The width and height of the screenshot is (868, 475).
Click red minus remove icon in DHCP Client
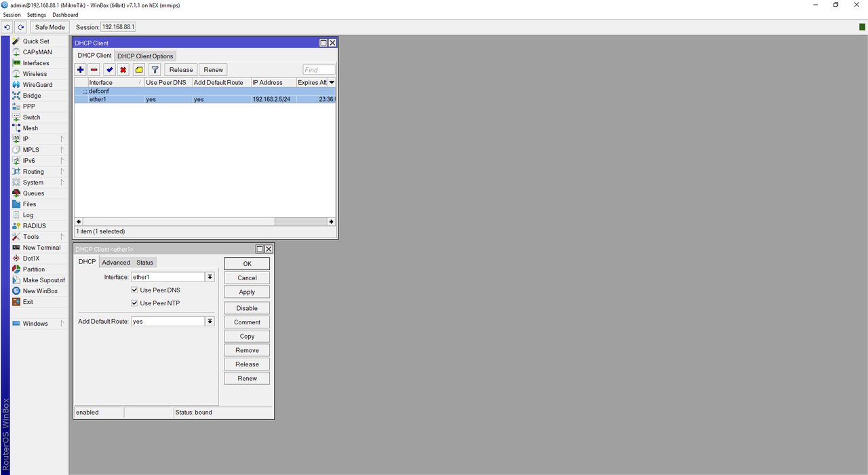(x=94, y=70)
